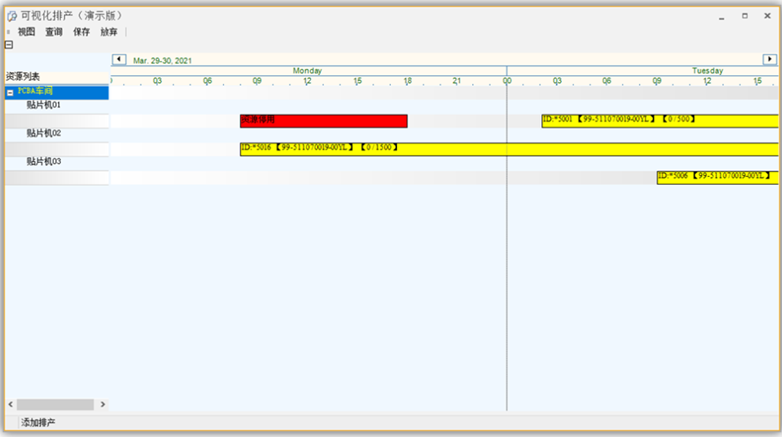
Task: Select the 贴片机03 resource row
Action: pos(44,161)
